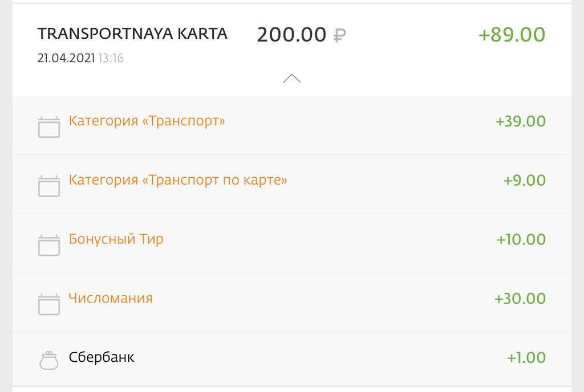Image resolution: width=584 pixels, height=392 pixels.
Task: Open the Бонусный Тир promotion link
Action: point(116,239)
